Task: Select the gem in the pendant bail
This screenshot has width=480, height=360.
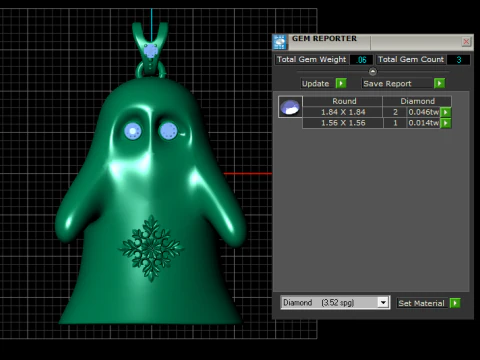Action: [x=151, y=51]
